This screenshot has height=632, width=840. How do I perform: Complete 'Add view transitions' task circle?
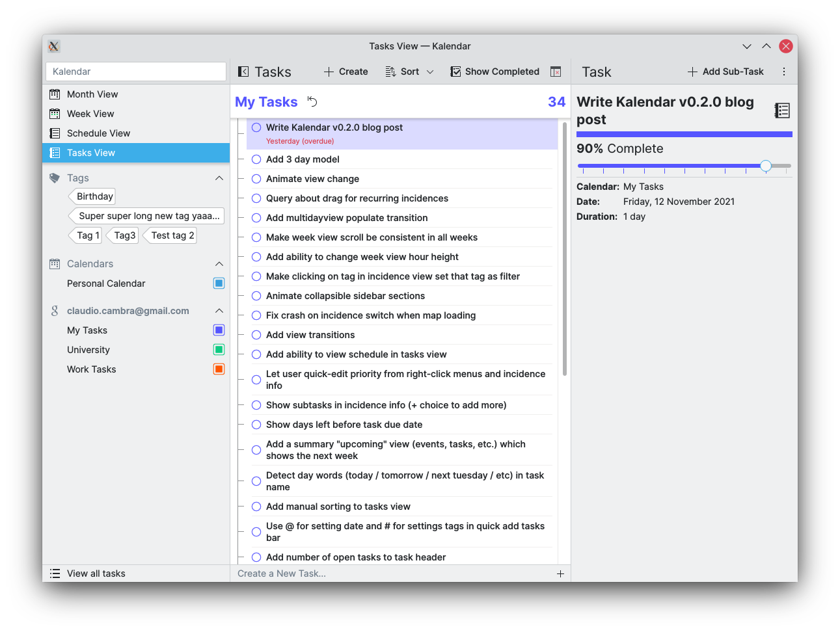pos(256,335)
